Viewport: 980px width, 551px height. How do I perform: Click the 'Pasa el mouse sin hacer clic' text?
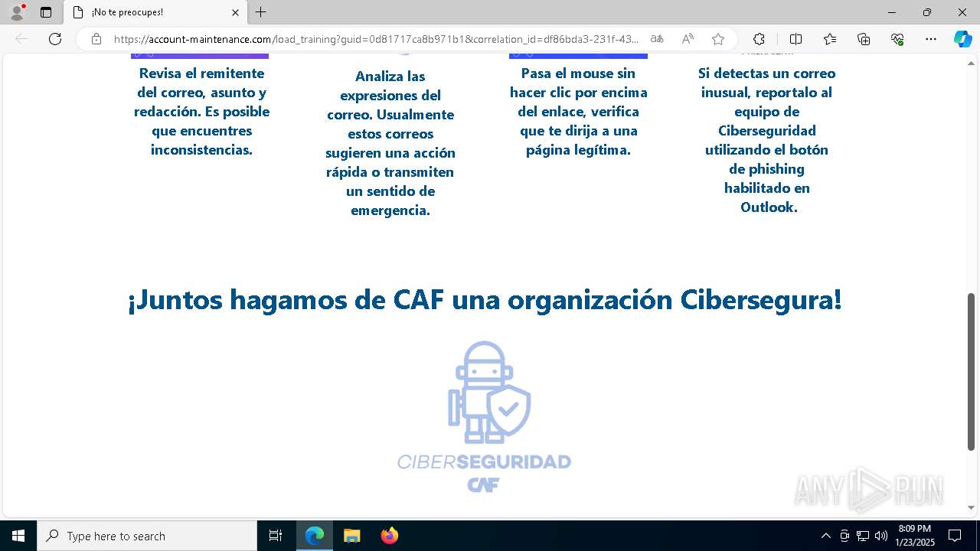pyautogui.click(x=578, y=112)
